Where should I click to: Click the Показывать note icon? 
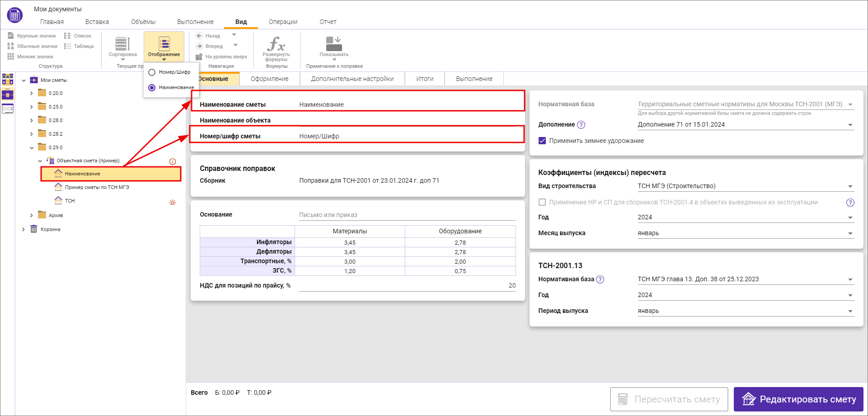334,44
